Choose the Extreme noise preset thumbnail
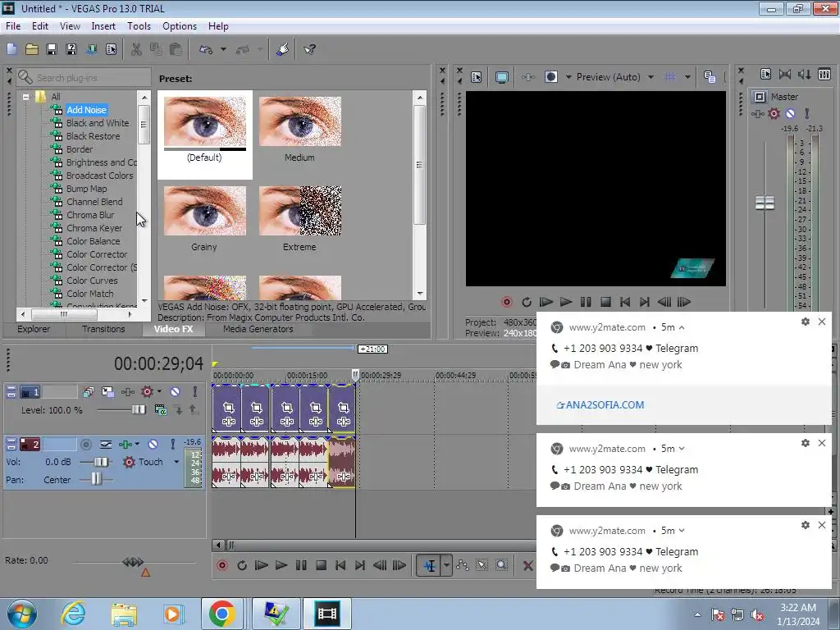The width and height of the screenshot is (840, 630). click(x=300, y=211)
